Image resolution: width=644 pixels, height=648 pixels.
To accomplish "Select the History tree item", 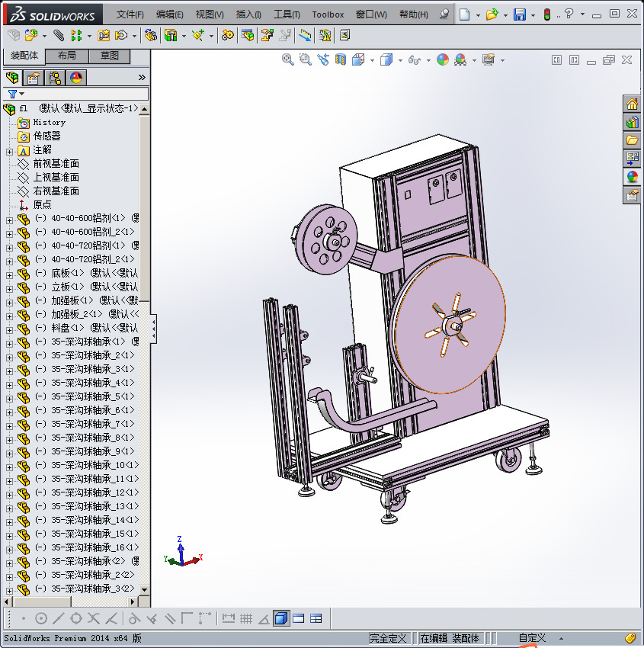I will 49,122.
